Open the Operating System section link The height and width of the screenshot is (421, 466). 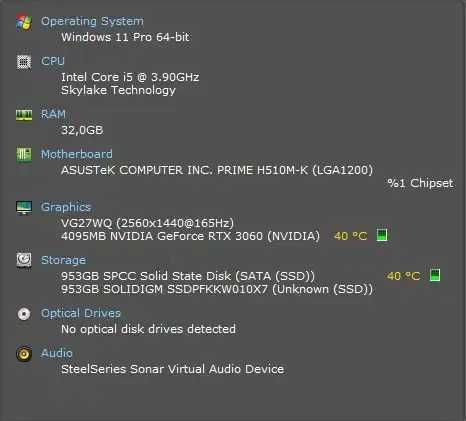click(x=92, y=21)
